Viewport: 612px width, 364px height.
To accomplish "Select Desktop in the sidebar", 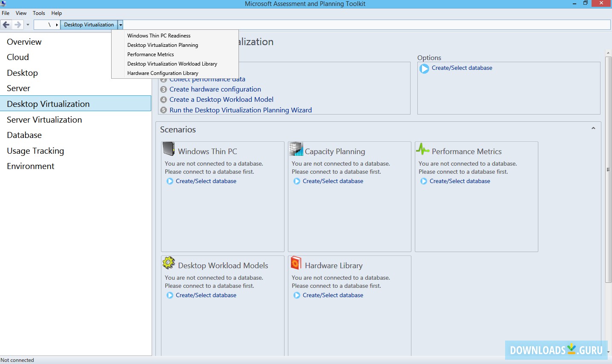I will pyautogui.click(x=23, y=73).
